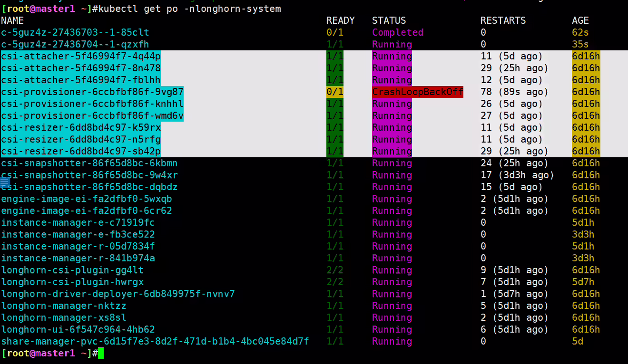
Task: Click the RESTARTS column header
Action: click(503, 20)
